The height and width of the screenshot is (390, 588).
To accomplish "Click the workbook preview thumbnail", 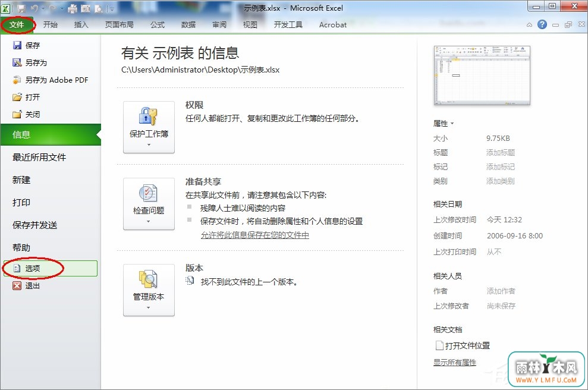I will pos(482,76).
